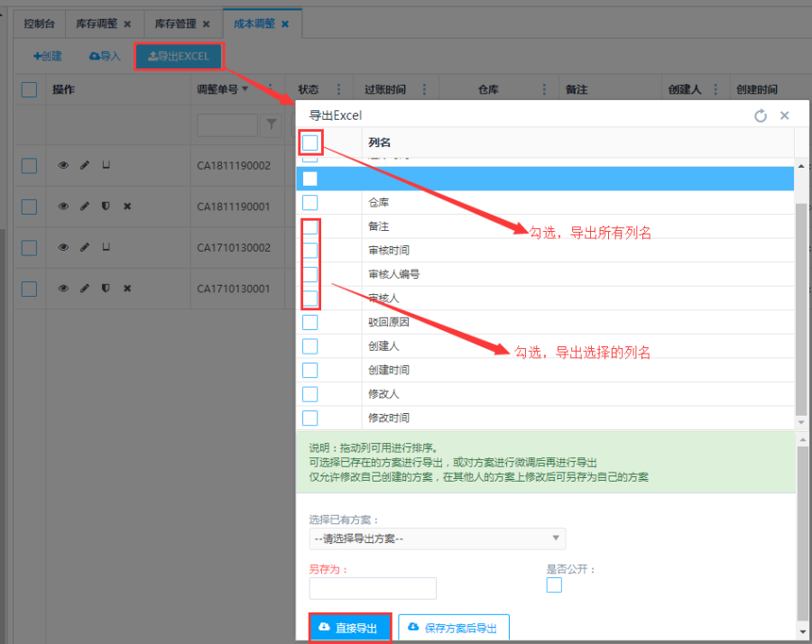The height and width of the screenshot is (644, 812).
Task: Click the pencil edit icon for CA1811190001
Action: click(x=85, y=207)
